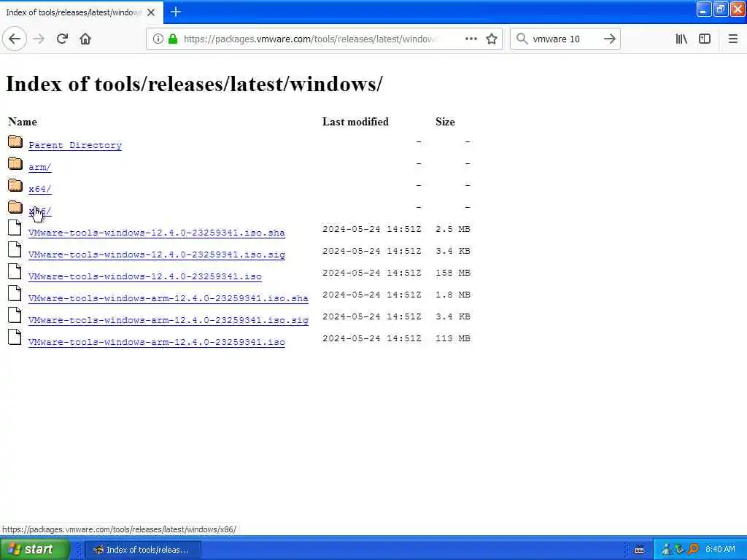Go to the Home page

click(85, 39)
